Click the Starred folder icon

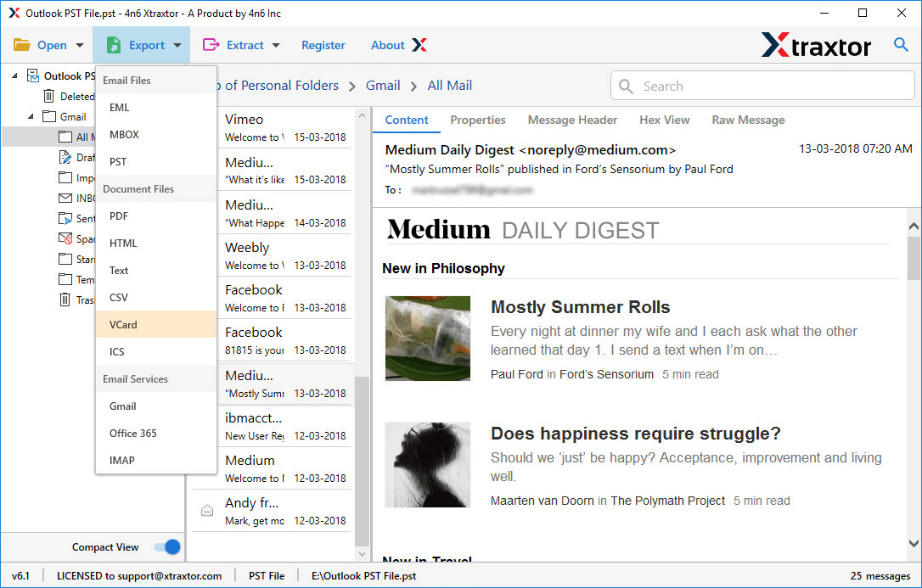click(x=65, y=259)
